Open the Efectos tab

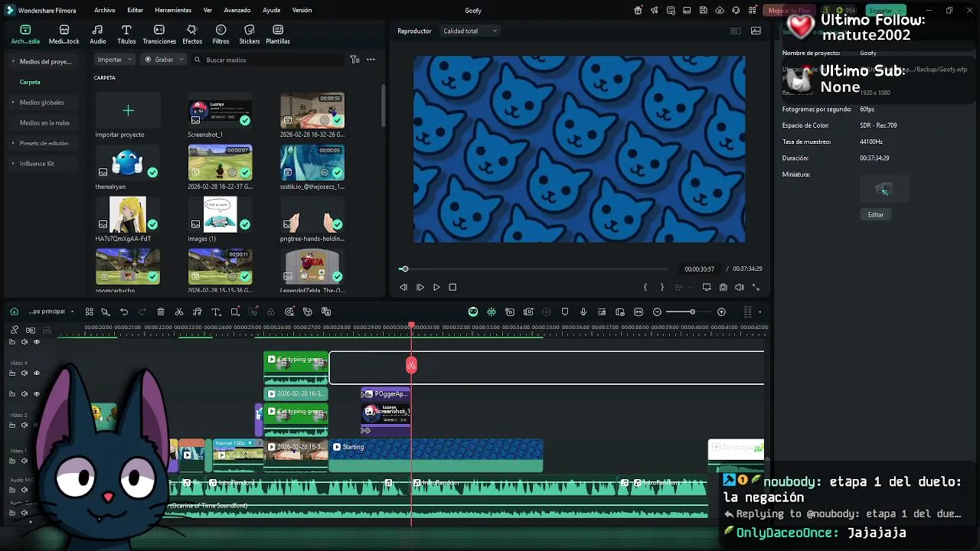[192, 34]
